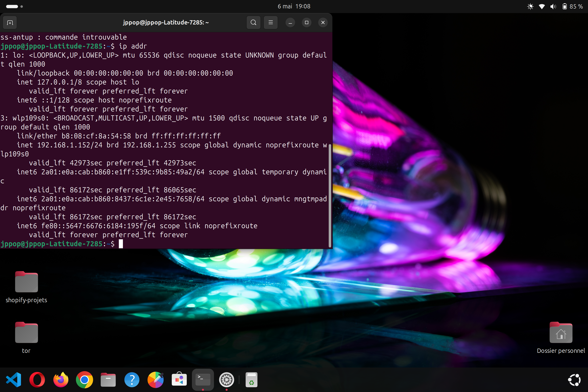Image resolution: width=588 pixels, height=392 pixels.
Task: Open the Files manager from the dock
Action: [108, 380]
